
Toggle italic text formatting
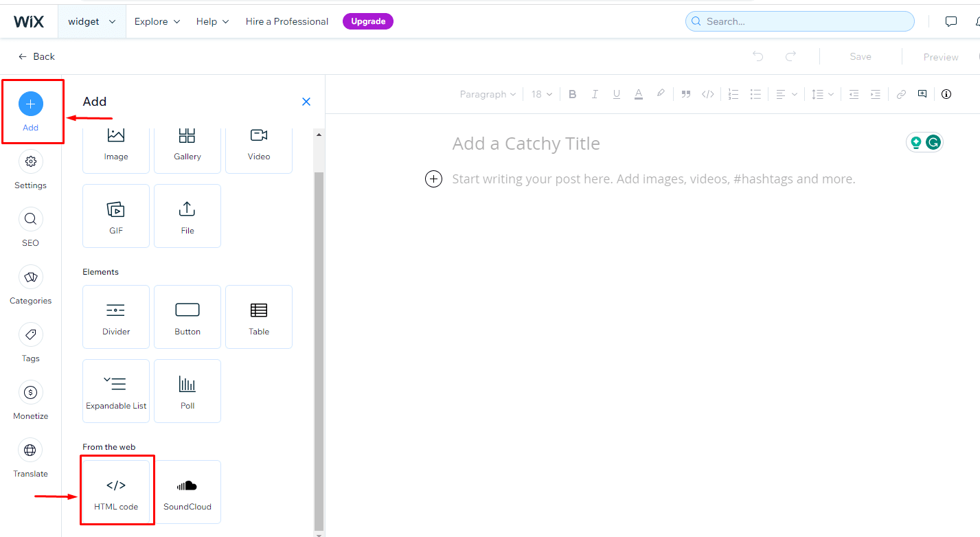[x=595, y=95]
